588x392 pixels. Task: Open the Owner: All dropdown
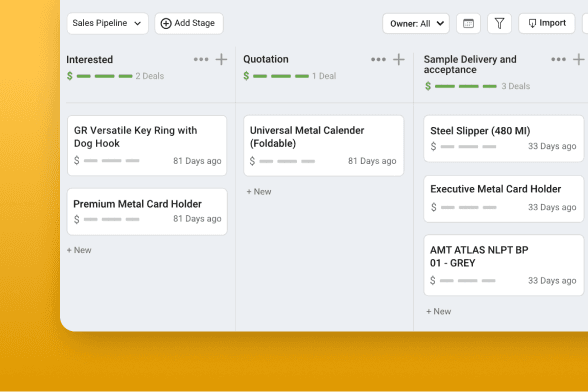[416, 24]
